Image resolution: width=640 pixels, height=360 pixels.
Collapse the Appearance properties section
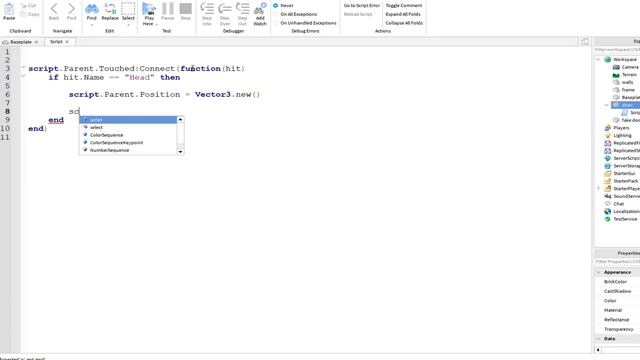[598, 272]
